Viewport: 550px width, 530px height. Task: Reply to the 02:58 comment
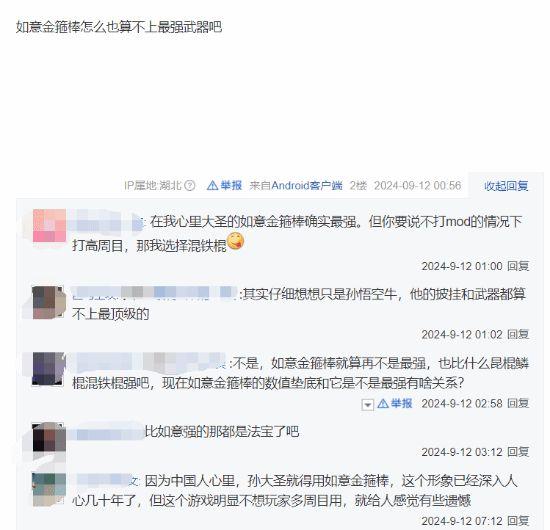[x=518, y=404]
